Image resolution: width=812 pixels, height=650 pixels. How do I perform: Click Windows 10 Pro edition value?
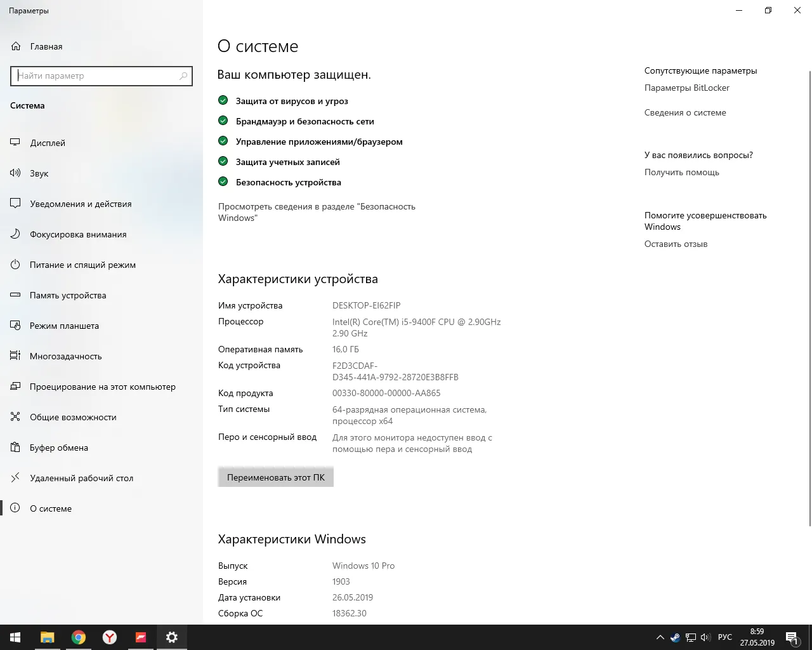coord(363,566)
